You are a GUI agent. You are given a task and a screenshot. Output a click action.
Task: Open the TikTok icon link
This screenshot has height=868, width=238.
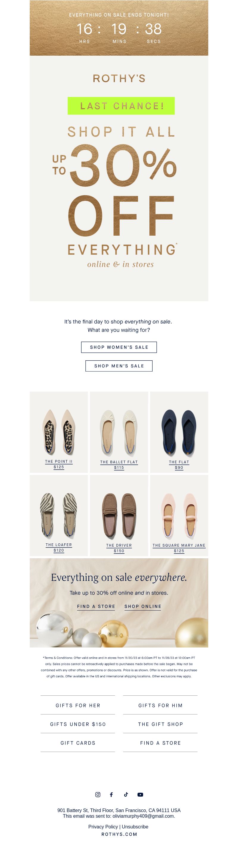coord(126,795)
